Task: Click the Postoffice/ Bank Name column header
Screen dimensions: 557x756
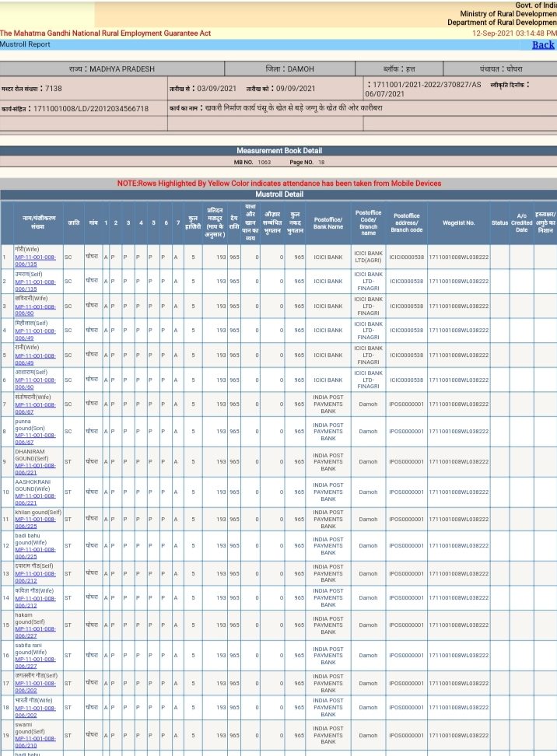Action: [x=328, y=222]
